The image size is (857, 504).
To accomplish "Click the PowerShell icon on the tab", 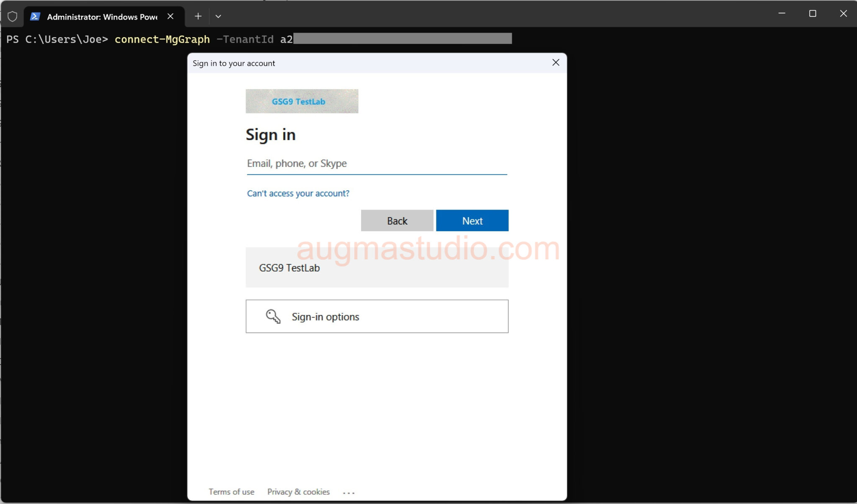I will coord(35,16).
